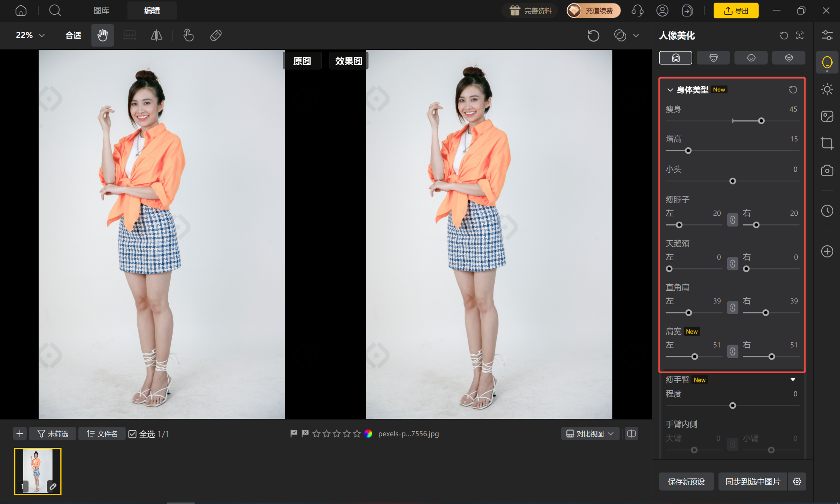This screenshot has height=504, width=840.
Task: Expand the 瘦手臂 dropdown arrow
Action: [793, 379]
